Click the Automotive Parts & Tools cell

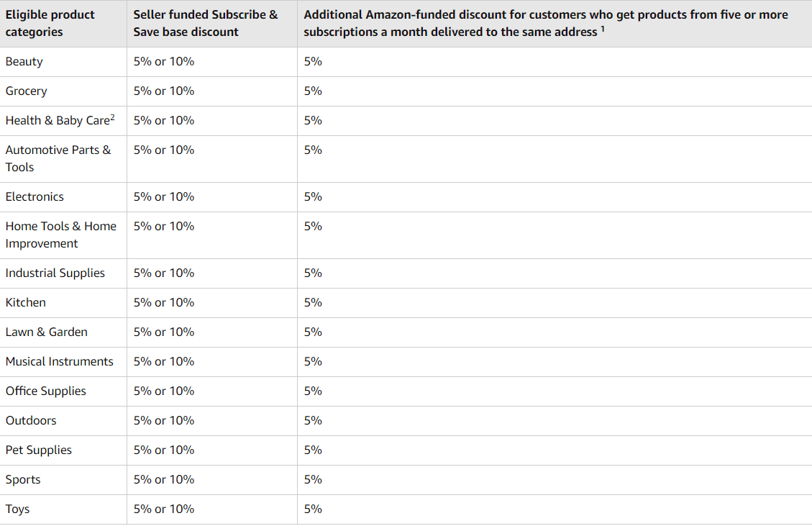coord(58,158)
